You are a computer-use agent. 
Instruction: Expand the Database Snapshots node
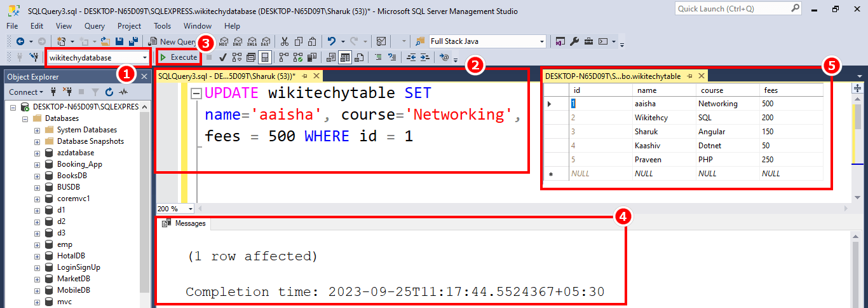37,141
